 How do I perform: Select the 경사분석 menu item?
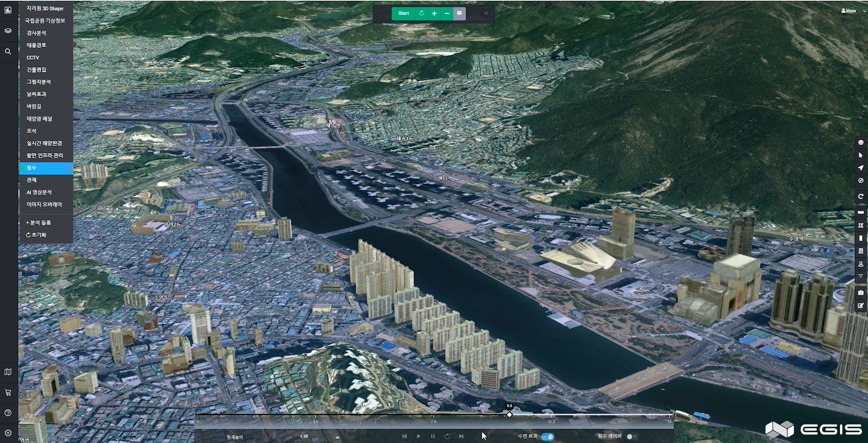point(46,33)
